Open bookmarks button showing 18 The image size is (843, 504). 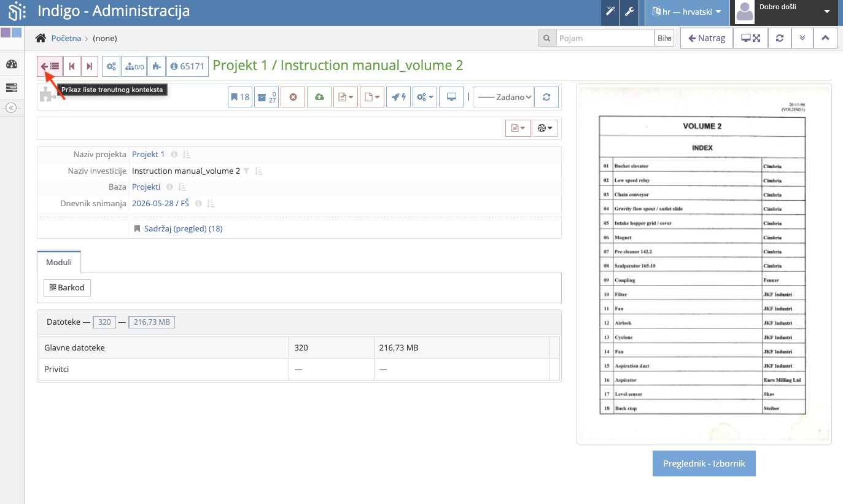(x=240, y=97)
